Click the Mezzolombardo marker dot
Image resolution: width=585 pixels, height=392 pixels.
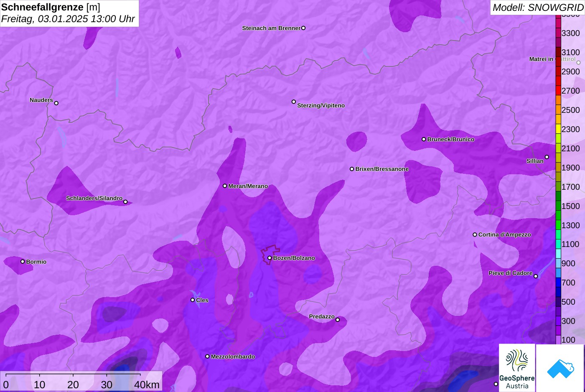tap(207, 356)
